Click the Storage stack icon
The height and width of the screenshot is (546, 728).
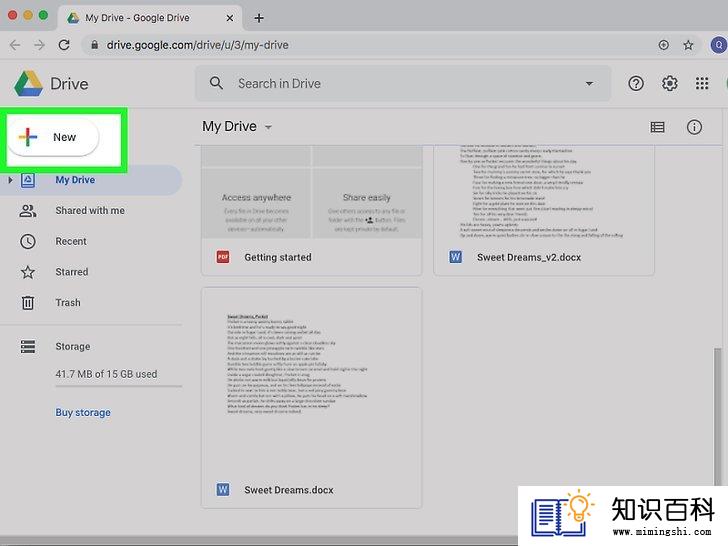click(x=27, y=346)
